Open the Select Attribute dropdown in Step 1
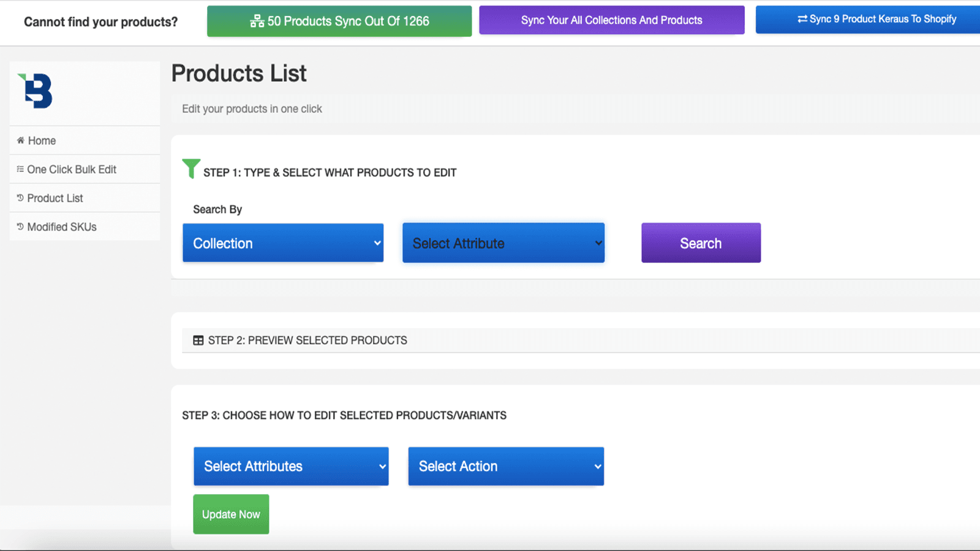The height and width of the screenshot is (551, 980). pyautogui.click(x=503, y=242)
